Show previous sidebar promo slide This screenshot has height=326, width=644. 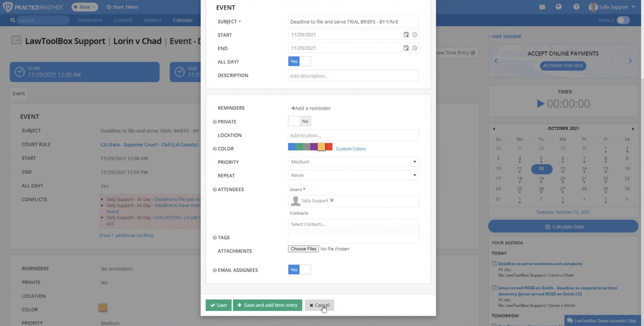coord(496,61)
